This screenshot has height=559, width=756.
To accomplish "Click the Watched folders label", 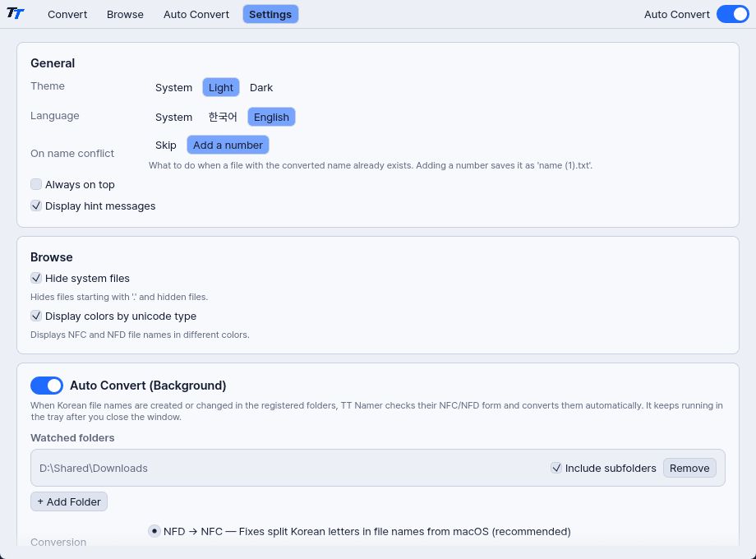I will (72, 437).
